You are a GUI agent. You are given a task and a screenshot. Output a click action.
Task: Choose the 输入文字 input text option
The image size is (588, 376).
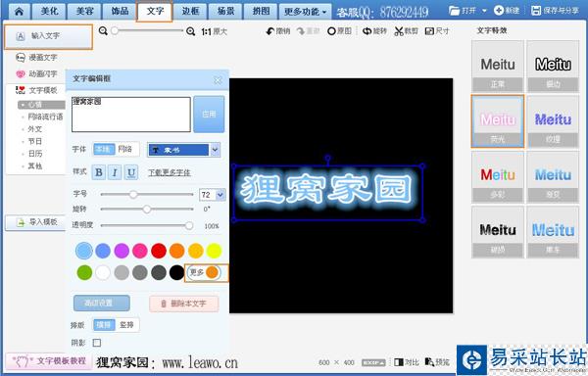click(x=48, y=36)
